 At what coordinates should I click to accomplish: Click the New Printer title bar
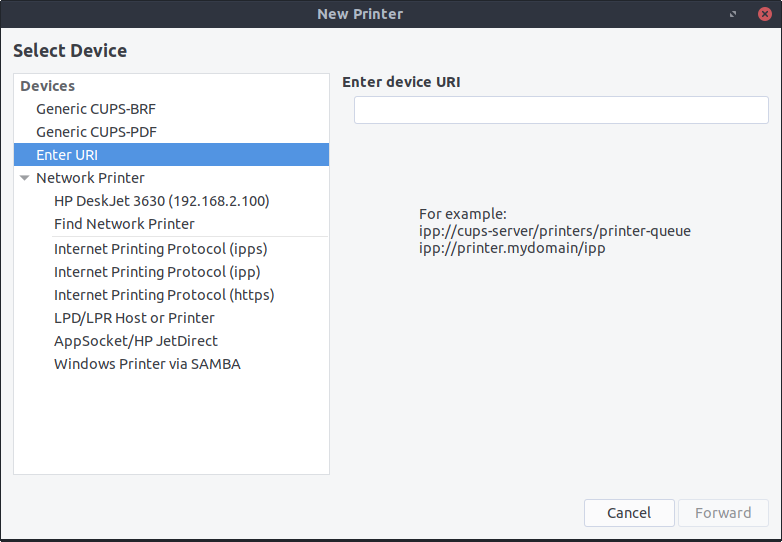tap(360, 14)
